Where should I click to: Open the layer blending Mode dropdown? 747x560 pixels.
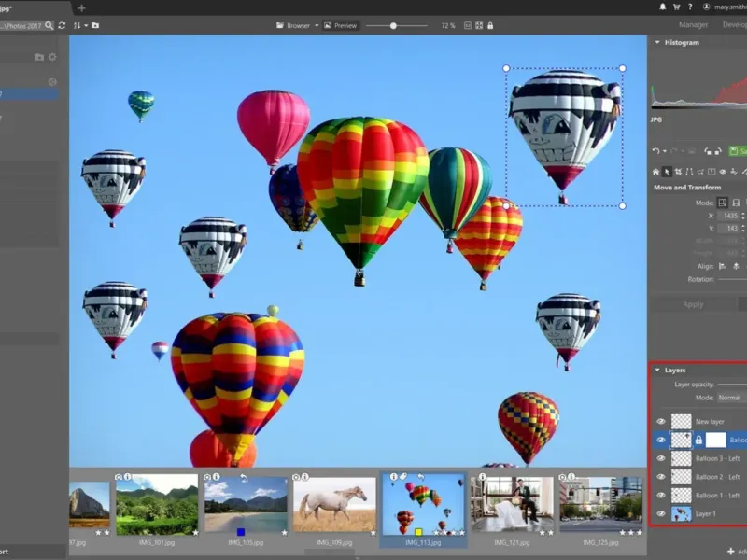click(730, 398)
